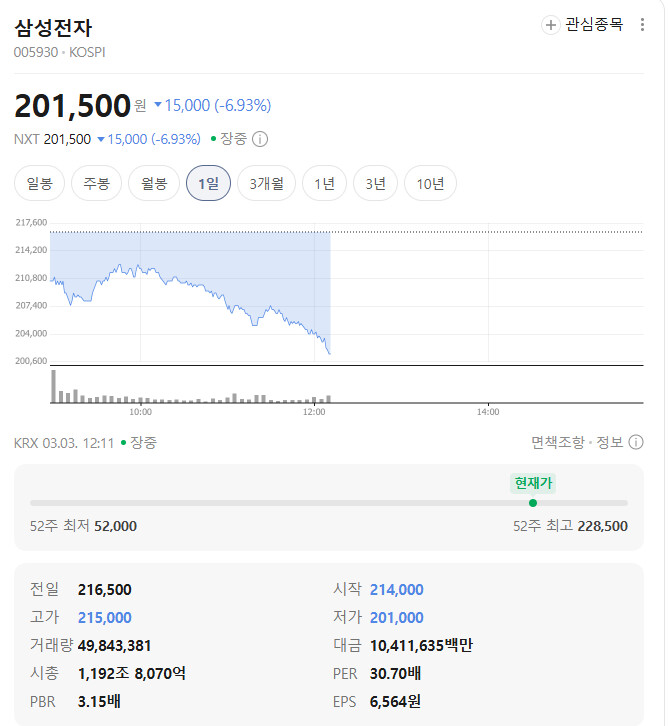This screenshot has height=726, width=668.
Task: Click the info icon beside 면책조항 · 정보
Action: (635, 442)
